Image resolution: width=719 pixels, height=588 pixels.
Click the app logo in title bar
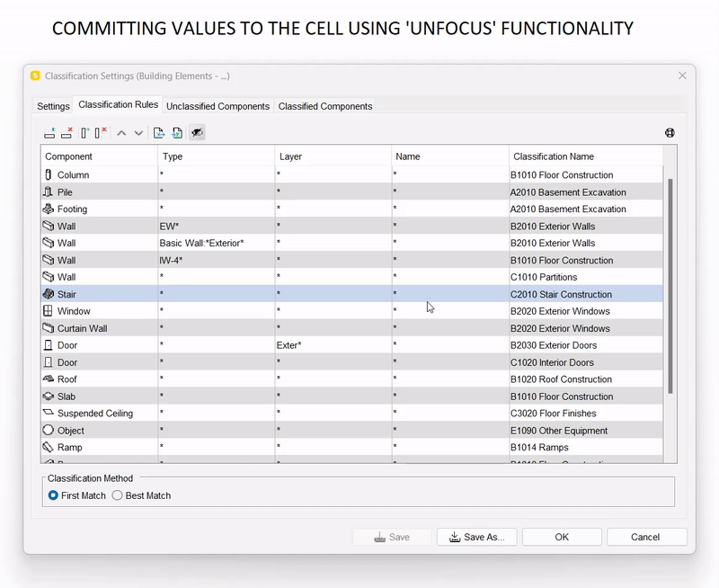(x=35, y=76)
